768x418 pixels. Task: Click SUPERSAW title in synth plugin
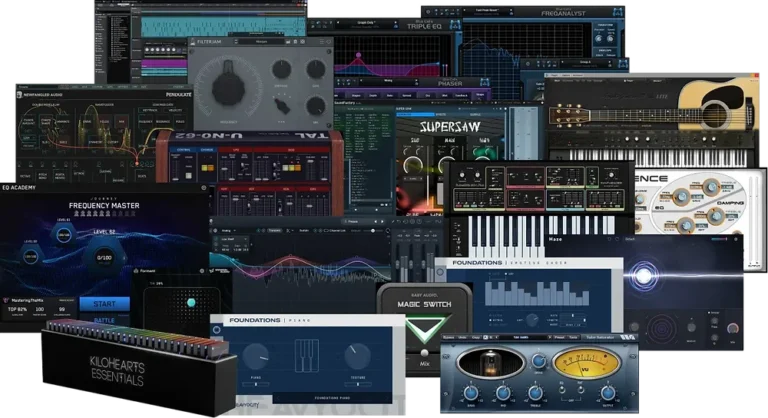tap(450, 127)
